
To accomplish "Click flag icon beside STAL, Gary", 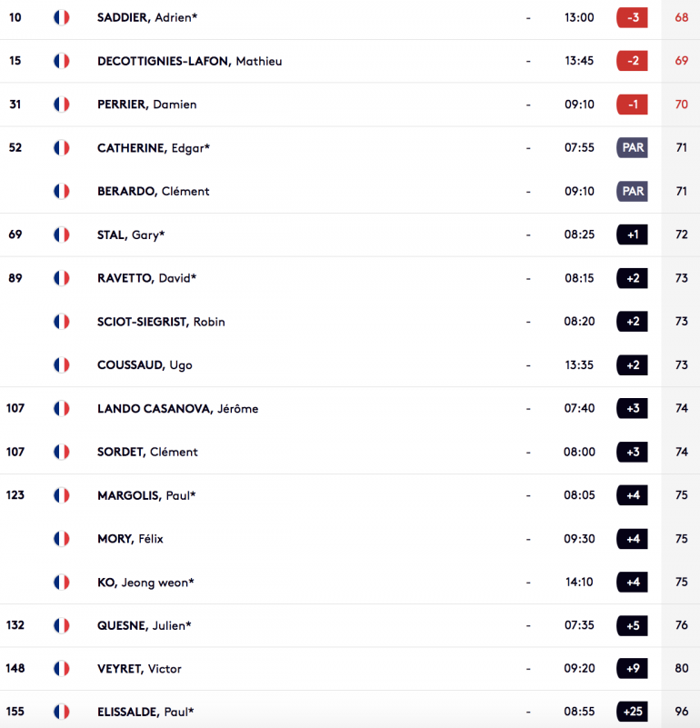I will pyautogui.click(x=61, y=234).
